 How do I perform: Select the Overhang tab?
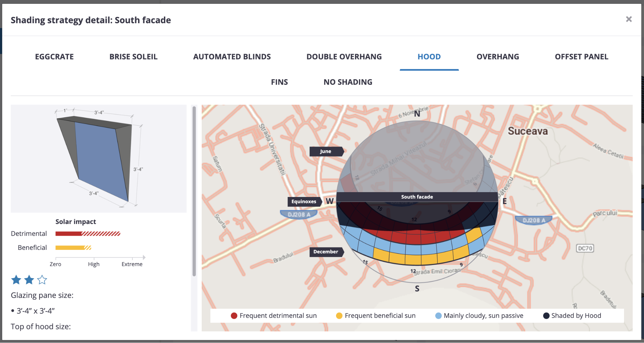(x=498, y=57)
